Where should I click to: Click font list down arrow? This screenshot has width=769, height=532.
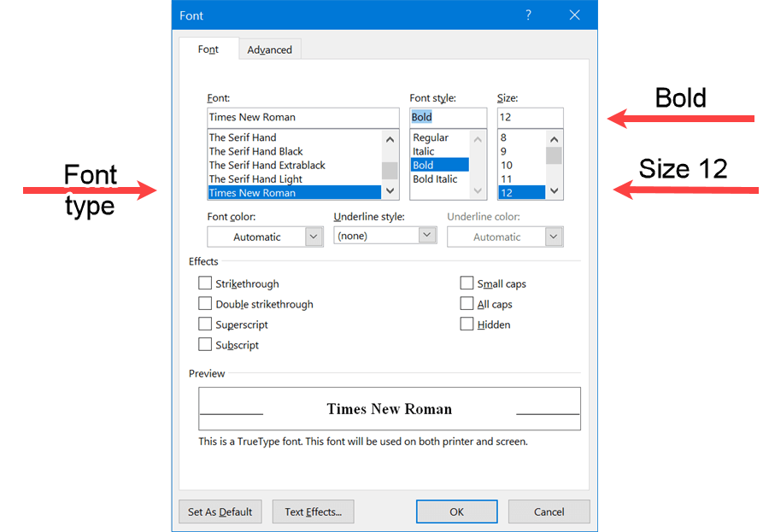(x=390, y=190)
